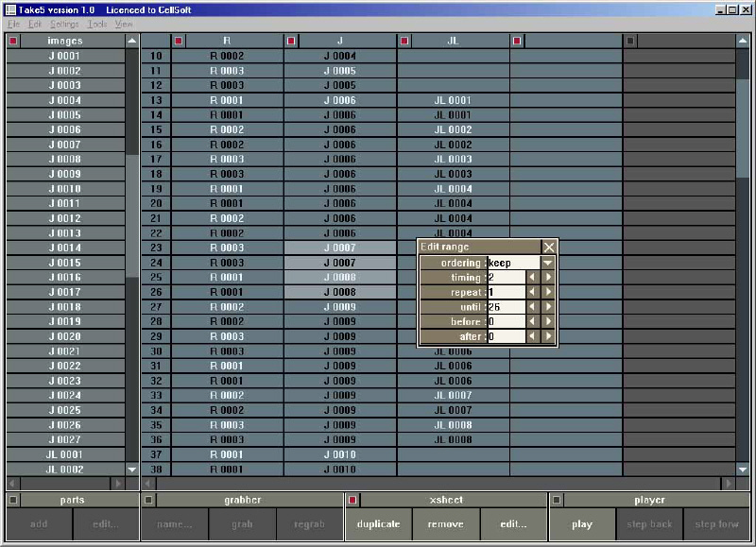The image size is (756, 547).
Task: Click the step forw button
Action: point(716,524)
